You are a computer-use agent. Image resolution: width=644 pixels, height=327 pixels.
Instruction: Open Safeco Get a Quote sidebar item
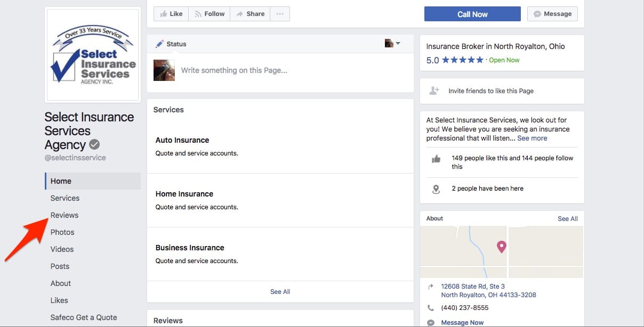(x=84, y=317)
